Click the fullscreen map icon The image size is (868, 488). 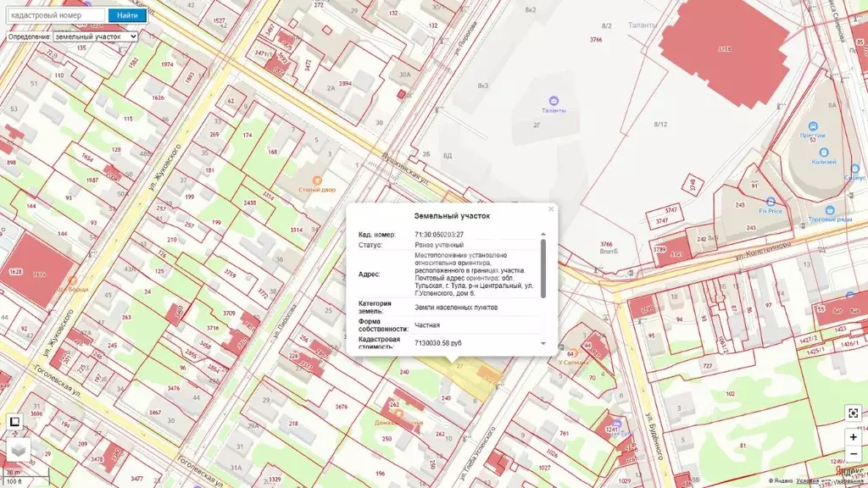pyautogui.click(x=852, y=413)
